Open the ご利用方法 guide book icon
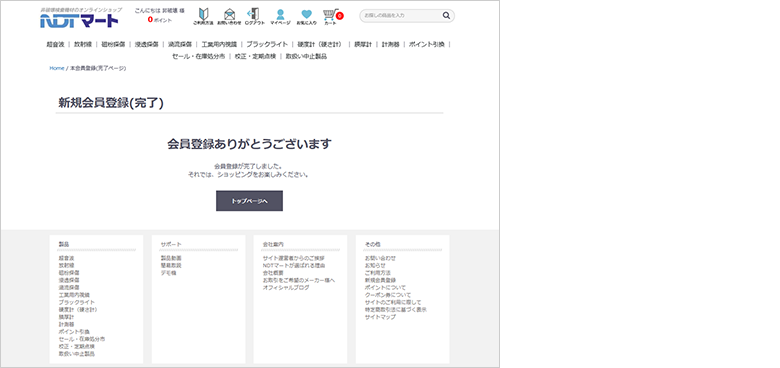Viewport: 780px width, 368px height. click(x=203, y=16)
